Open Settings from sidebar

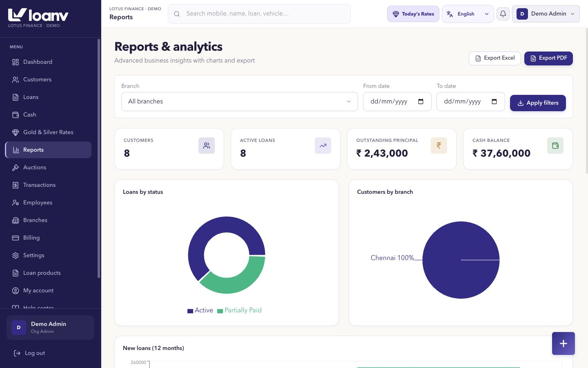tap(48, 255)
